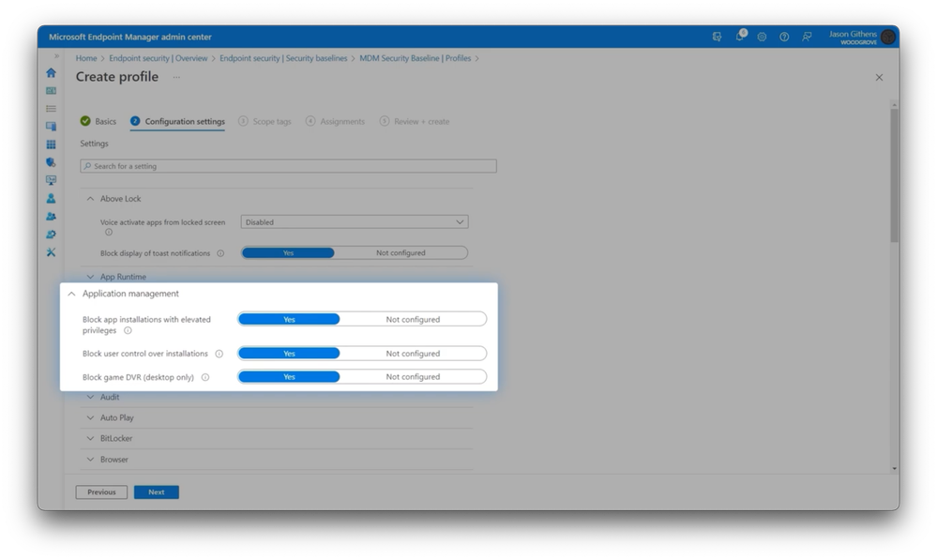Click the Next button
This screenshot has width=937, height=560.
[x=157, y=492]
